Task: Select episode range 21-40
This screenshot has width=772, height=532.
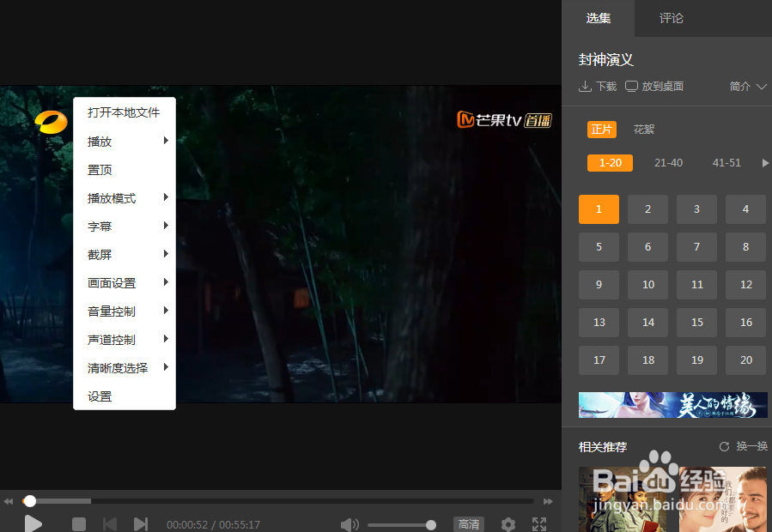Action: click(668, 163)
